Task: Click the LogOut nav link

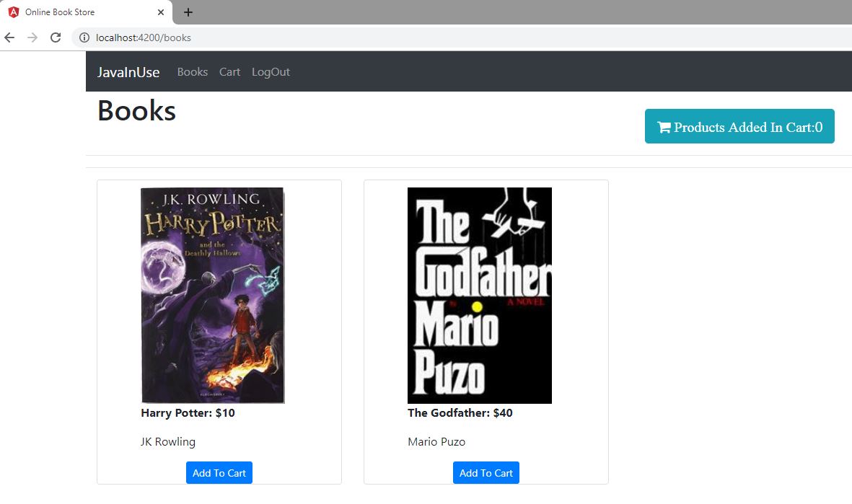Action: coord(271,72)
